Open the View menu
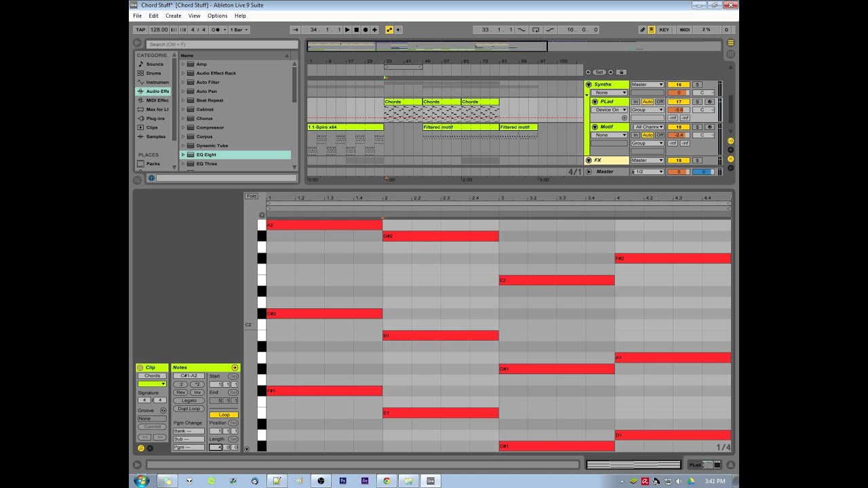The height and width of the screenshot is (488, 868). coord(194,16)
